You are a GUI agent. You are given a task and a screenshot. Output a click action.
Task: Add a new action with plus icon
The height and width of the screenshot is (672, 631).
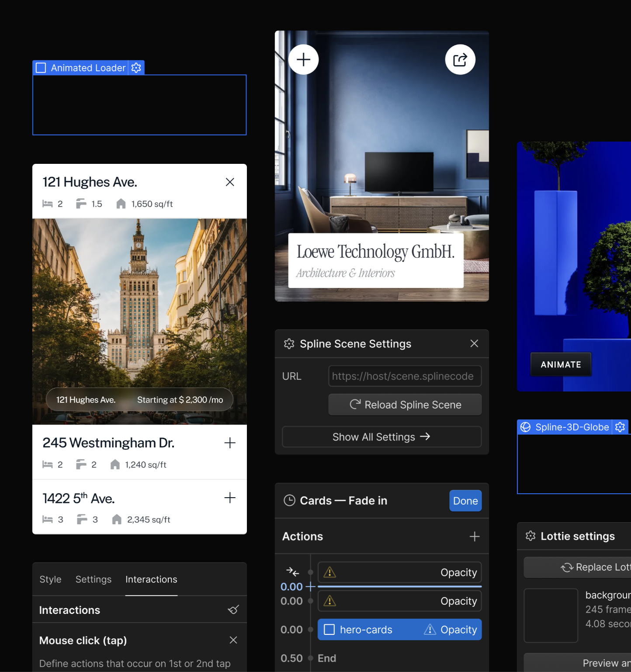(475, 537)
